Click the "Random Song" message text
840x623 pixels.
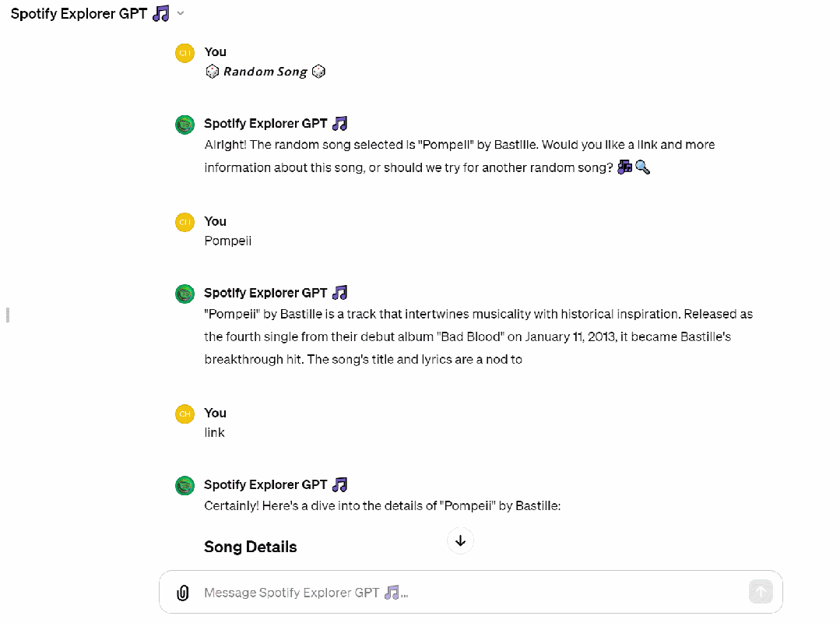265,72
